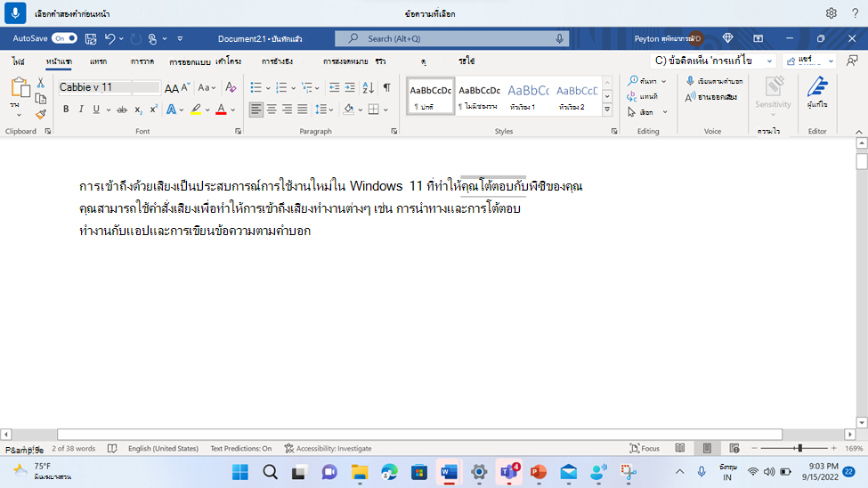Screen dimensions: 868x488
Task: Sort text A to Z icon
Action: pyautogui.click(x=369, y=87)
